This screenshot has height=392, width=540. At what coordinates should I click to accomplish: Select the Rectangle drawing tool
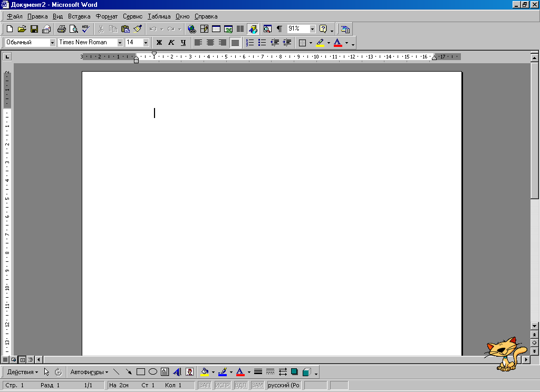coord(140,372)
